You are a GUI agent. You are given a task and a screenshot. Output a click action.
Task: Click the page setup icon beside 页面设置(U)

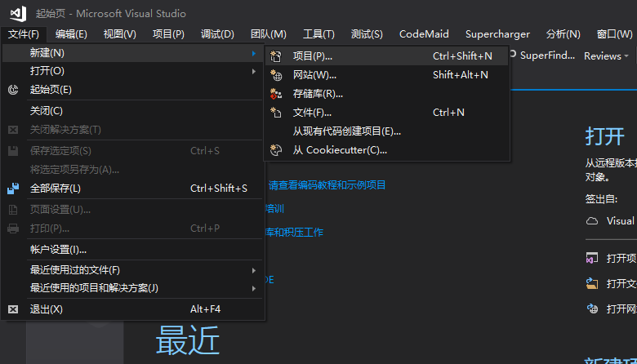coord(13,210)
